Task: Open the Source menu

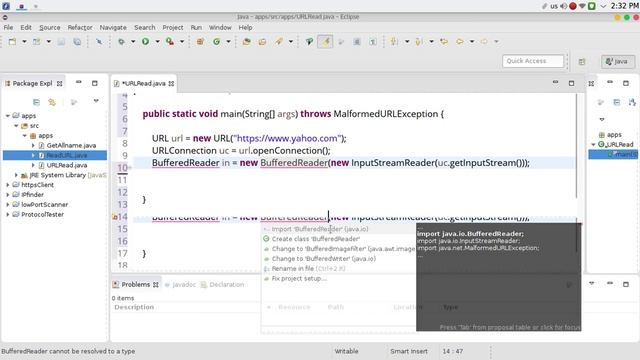Action: 49,27
